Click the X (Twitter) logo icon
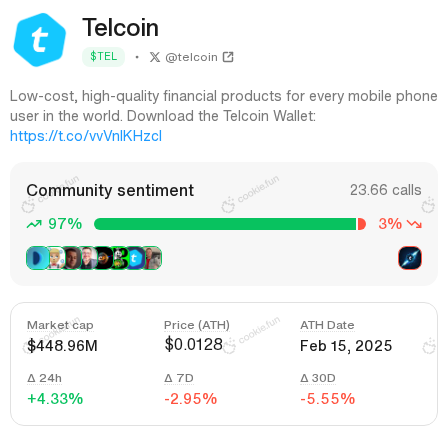Viewport: 448px width, 436px height. (155, 57)
